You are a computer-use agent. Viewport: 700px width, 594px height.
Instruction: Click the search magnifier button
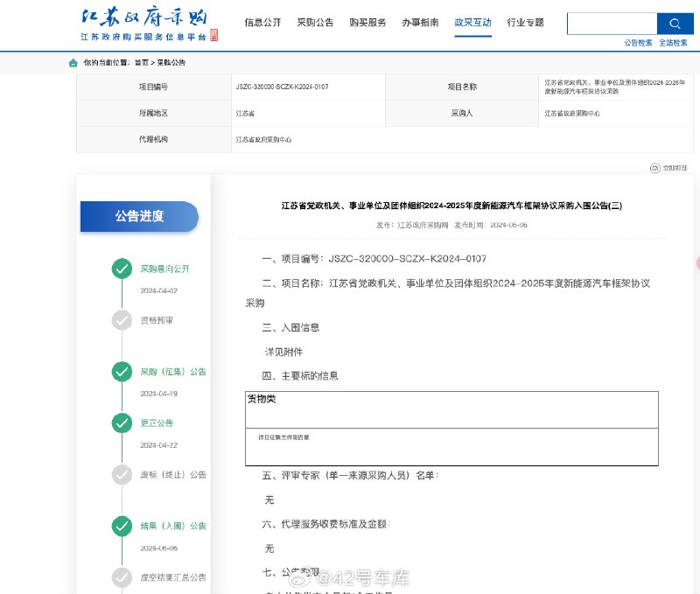coord(675,24)
